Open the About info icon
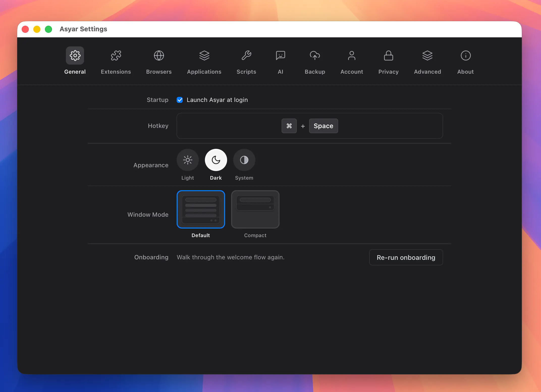This screenshot has width=541, height=392. pos(466,55)
